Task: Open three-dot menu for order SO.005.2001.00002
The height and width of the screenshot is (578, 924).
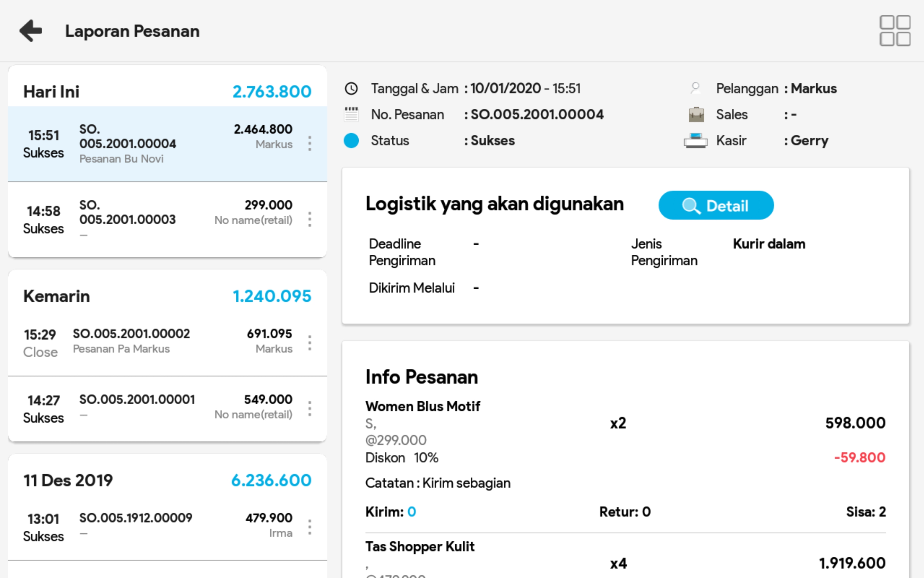Action: point(310,343)
